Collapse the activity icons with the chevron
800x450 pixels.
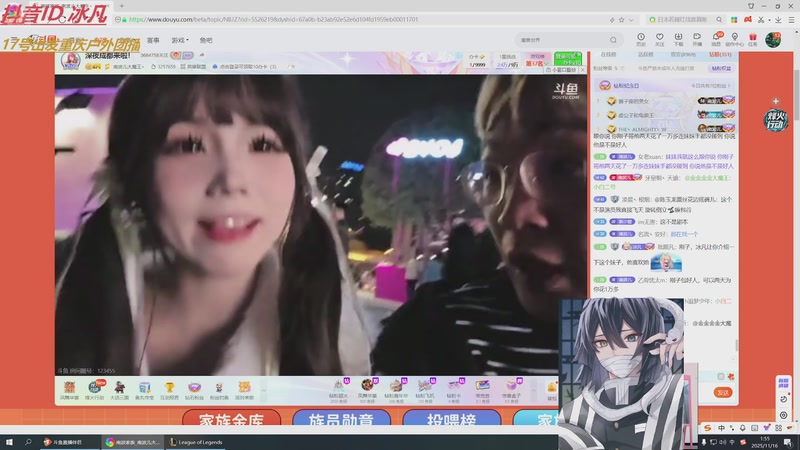263,391
